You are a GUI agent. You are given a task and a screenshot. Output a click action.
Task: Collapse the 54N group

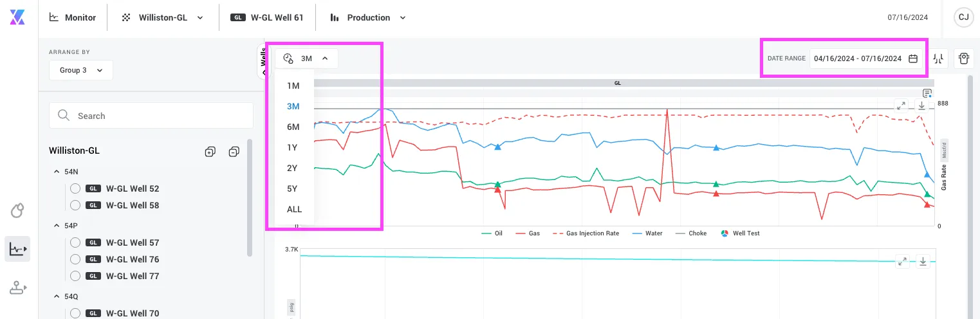57,172
